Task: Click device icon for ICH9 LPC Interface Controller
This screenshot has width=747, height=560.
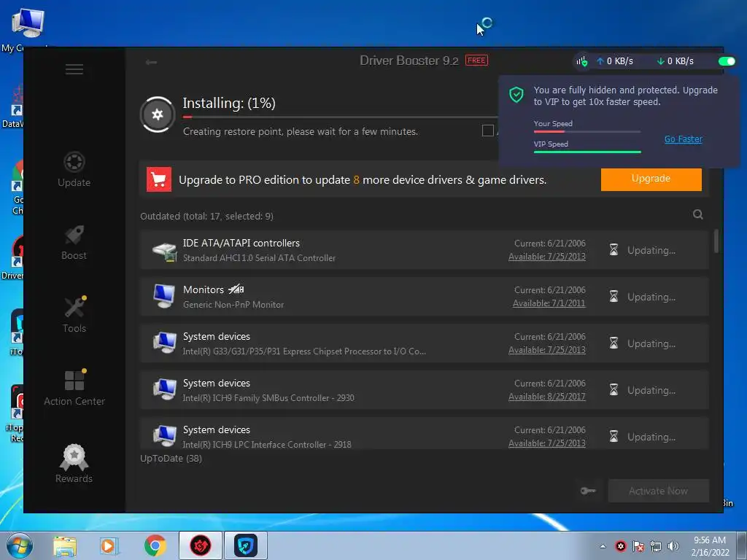Action: tap(165, 436)
